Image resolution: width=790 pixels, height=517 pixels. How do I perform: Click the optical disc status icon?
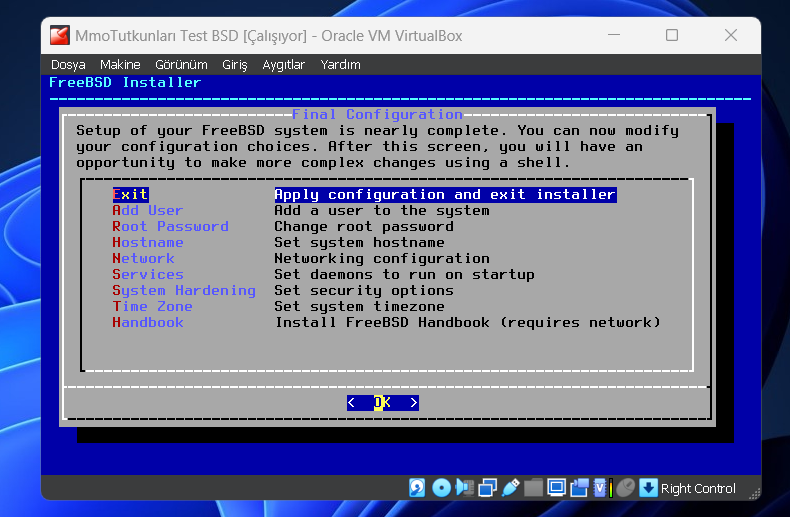441,488
